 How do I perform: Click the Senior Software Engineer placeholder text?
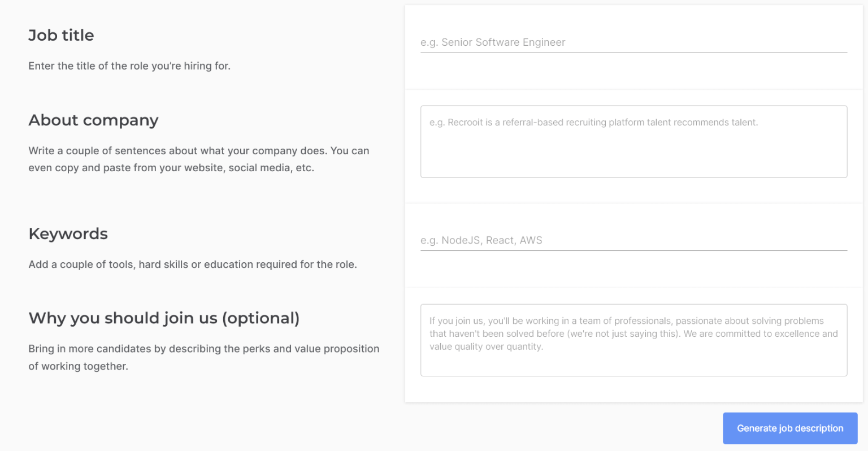(x=493, y=42)
